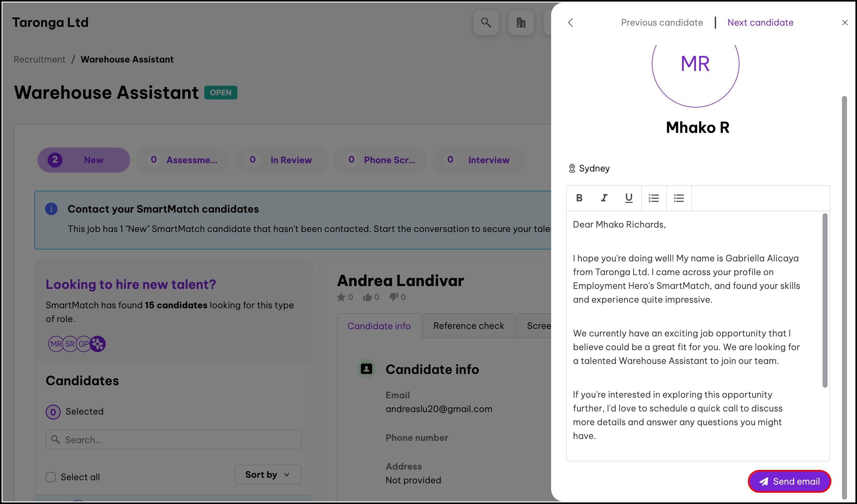Open the Sort by dropdown
Image resolution: width=857 pixels, height=504 pixels.
coord(268,474)
